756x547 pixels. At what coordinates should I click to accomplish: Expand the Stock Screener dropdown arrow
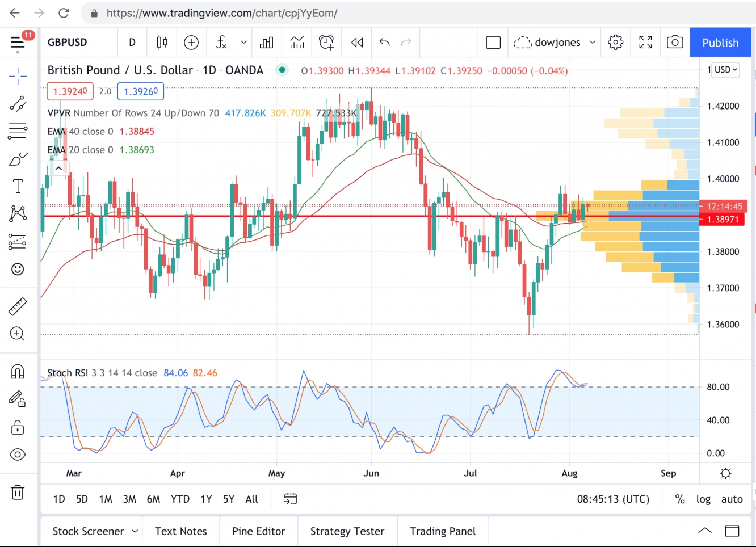[x=135, y=532]
